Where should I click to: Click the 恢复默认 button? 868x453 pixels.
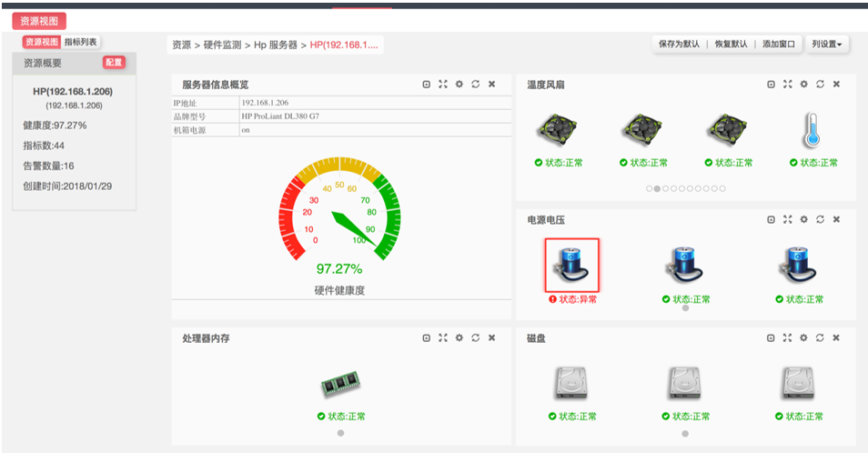click(x=731, y=44)
